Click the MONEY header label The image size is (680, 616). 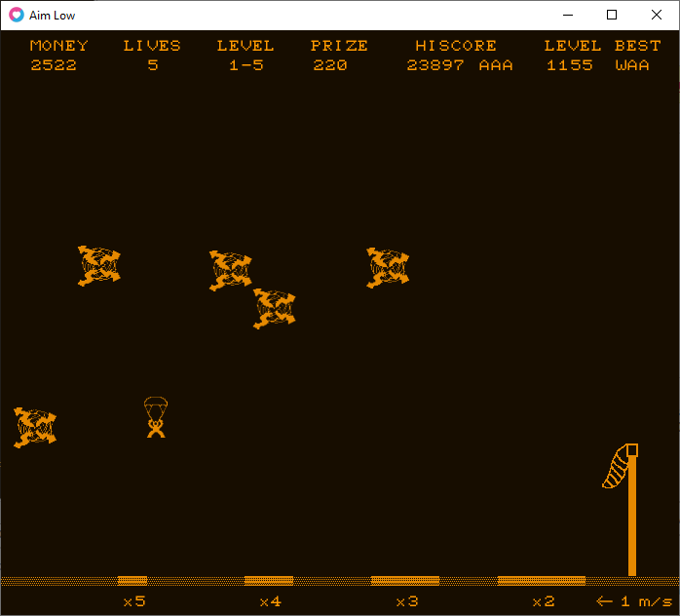[59, 46]
